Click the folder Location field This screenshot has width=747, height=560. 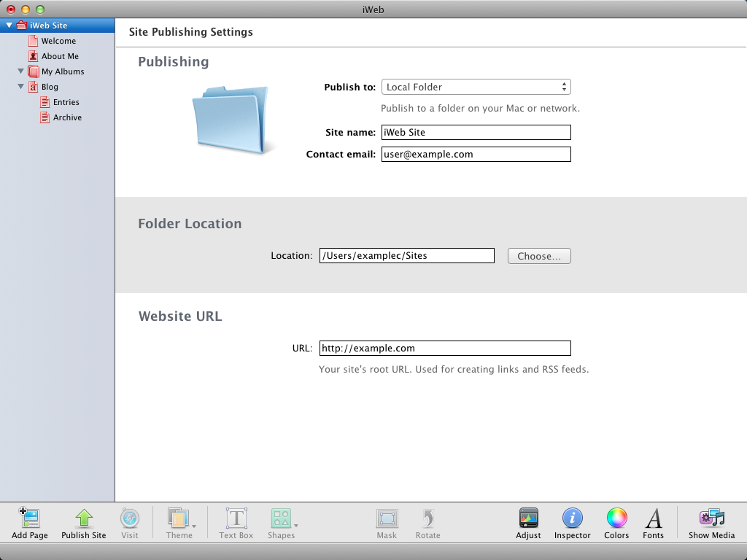407,256
